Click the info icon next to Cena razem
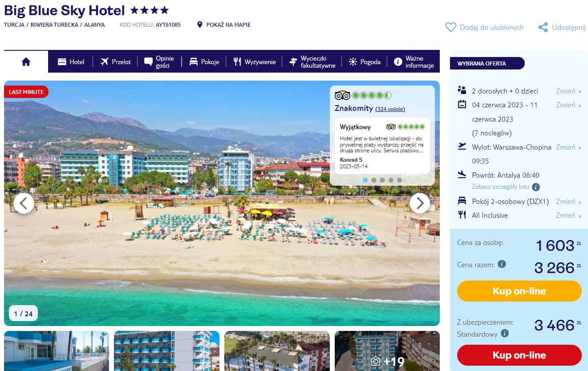Screen dimensions: 588x371 tap(502, 264)
